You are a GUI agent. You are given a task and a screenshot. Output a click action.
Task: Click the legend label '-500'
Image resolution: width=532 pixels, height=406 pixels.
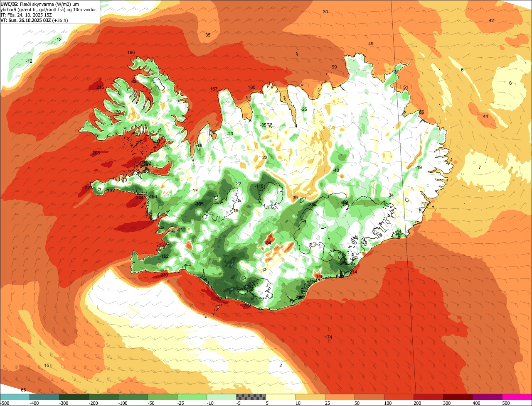[x=5, y=403]
